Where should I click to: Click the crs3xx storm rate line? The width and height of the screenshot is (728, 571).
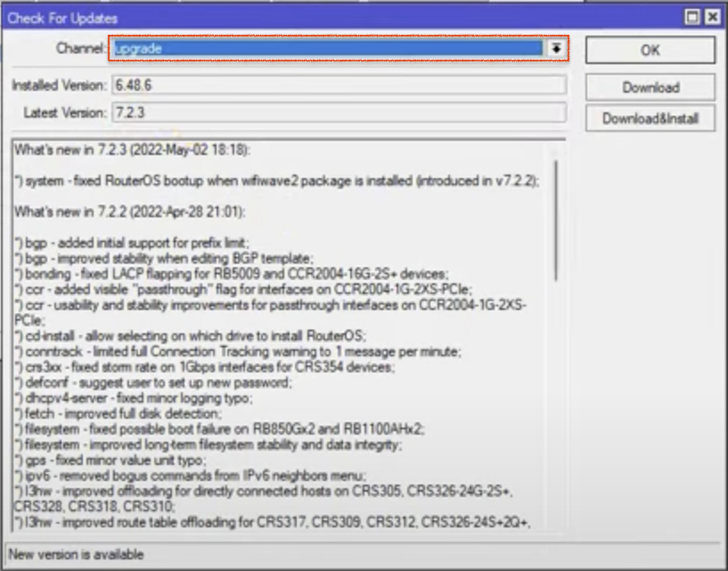(x=205, y=367)
